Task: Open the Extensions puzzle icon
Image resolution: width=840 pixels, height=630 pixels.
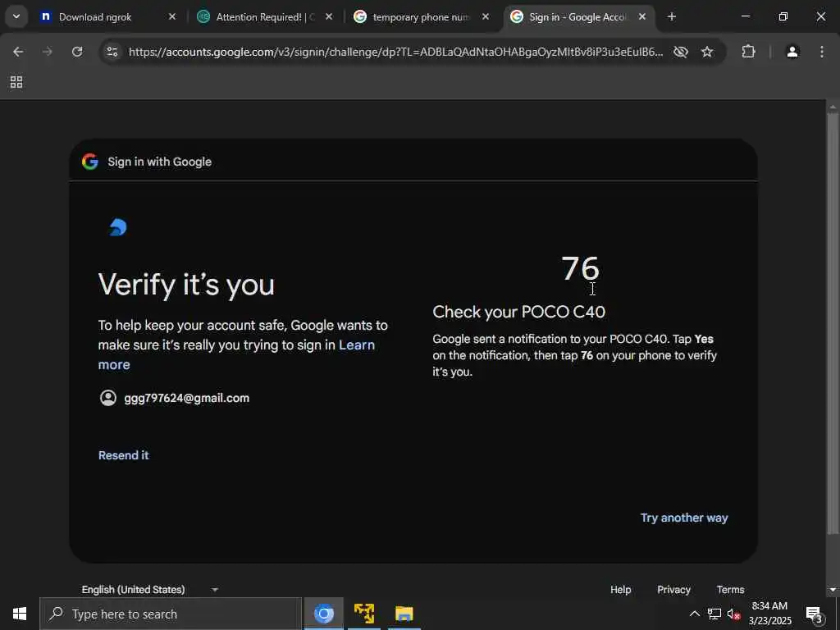Action: coord(748,52)
